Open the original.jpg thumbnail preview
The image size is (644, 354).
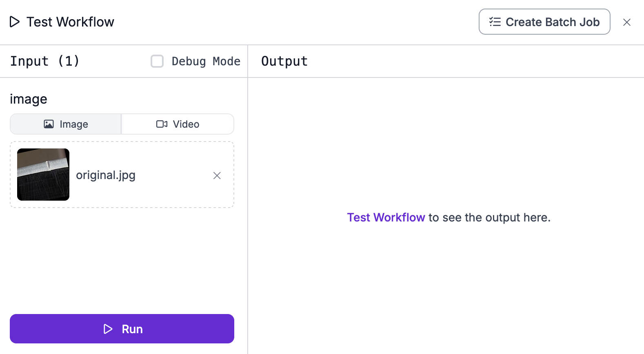tap(43, 175)
